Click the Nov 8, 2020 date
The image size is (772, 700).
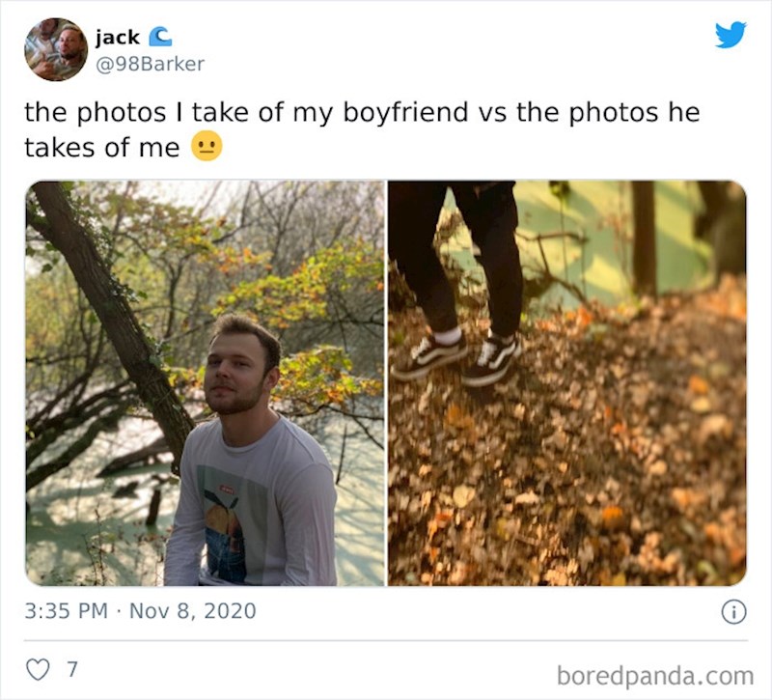193,611
